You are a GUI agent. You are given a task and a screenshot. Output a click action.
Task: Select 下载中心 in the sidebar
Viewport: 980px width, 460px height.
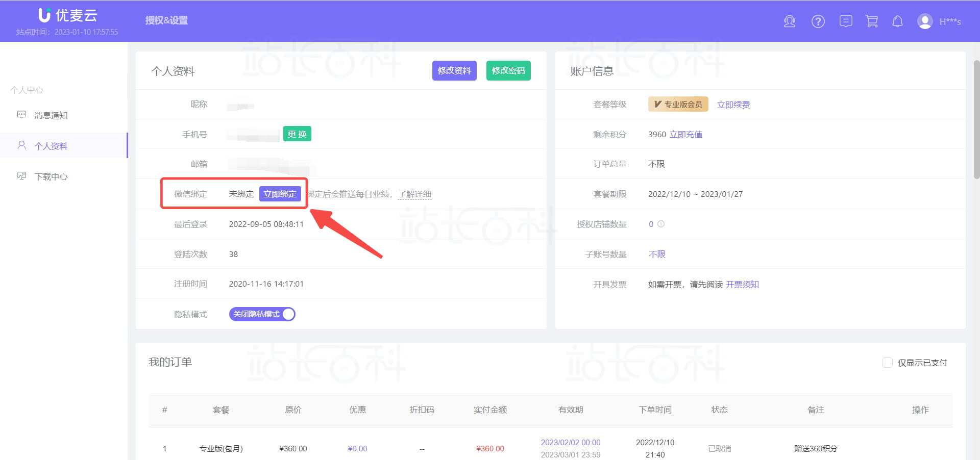(x=51, y=176)
